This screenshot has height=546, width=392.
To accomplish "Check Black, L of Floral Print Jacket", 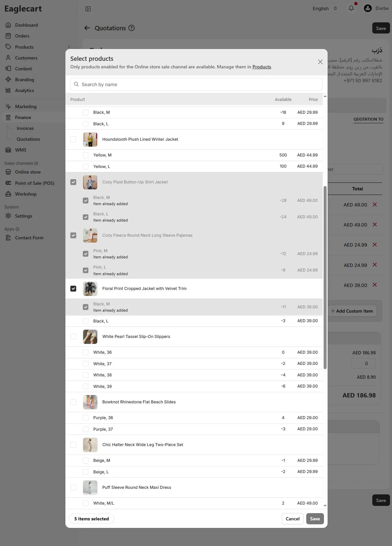I will tap(85, 321).
